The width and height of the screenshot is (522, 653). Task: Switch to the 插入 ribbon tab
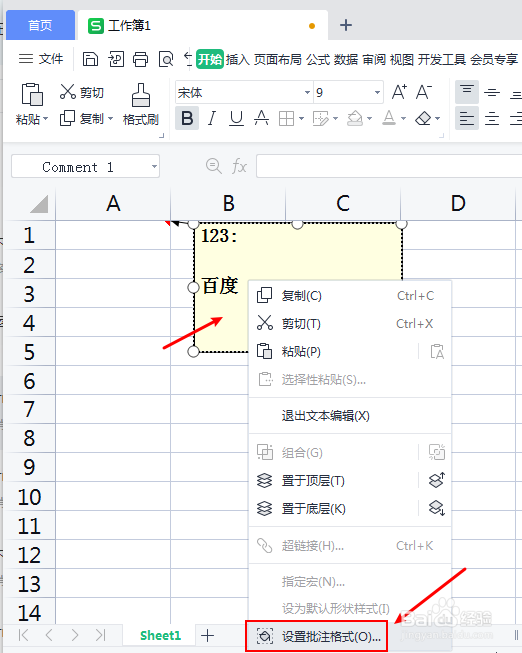click(x=237, y=60)
